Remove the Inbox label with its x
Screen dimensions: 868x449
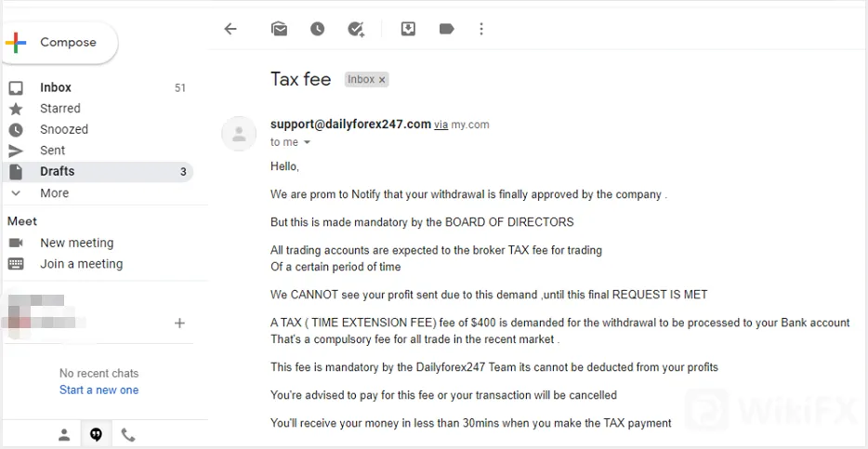(x=381, y=80)
